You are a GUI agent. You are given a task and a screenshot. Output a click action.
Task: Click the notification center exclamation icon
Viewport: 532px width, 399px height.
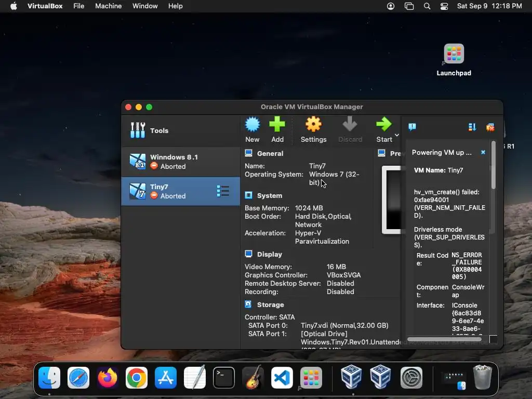pos(412,127)
